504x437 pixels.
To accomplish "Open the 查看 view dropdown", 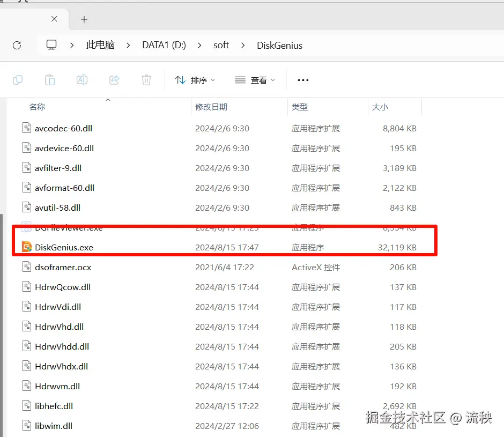I will point(255,80).
